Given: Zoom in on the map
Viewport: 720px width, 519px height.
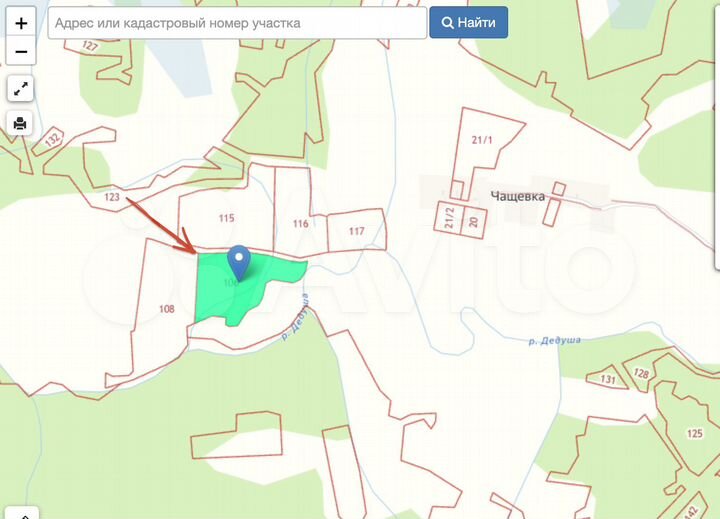Looking at the screenshot, I should (21, 22).
